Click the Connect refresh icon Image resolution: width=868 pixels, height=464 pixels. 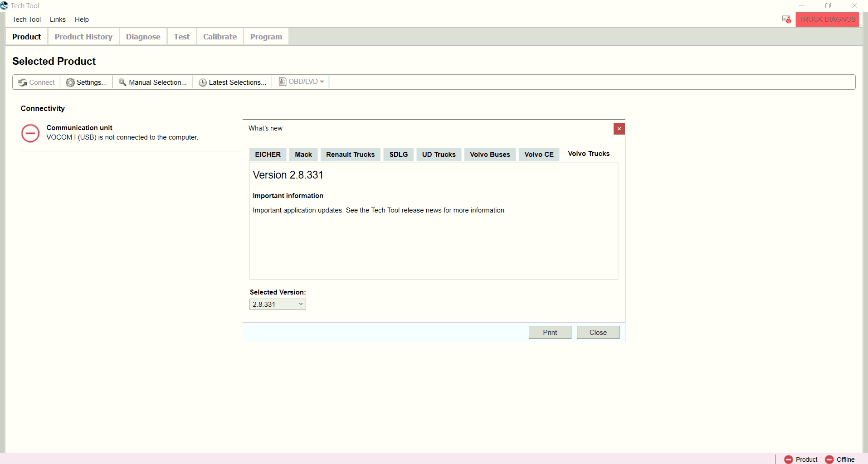[23, 82]
